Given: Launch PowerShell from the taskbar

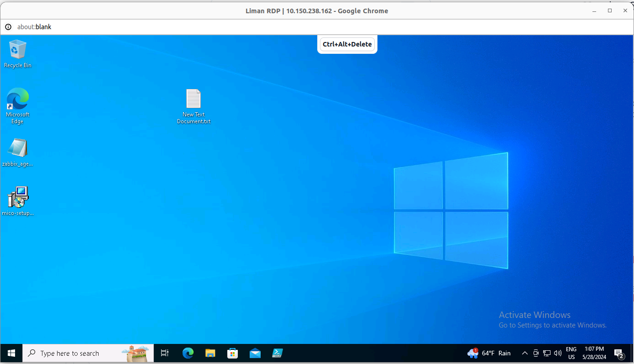Looking at the screenshot, I should [x=277, y=353].
